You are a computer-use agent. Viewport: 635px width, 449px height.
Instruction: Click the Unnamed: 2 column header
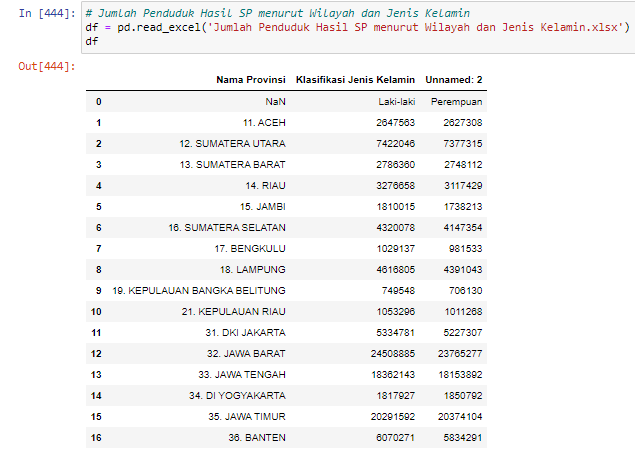tap(454, 80)
